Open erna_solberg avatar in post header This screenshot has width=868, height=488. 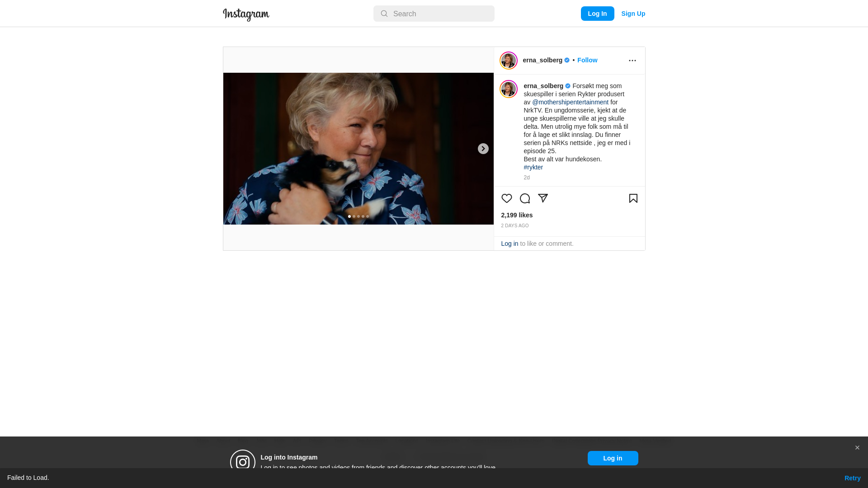coord(508,61)
